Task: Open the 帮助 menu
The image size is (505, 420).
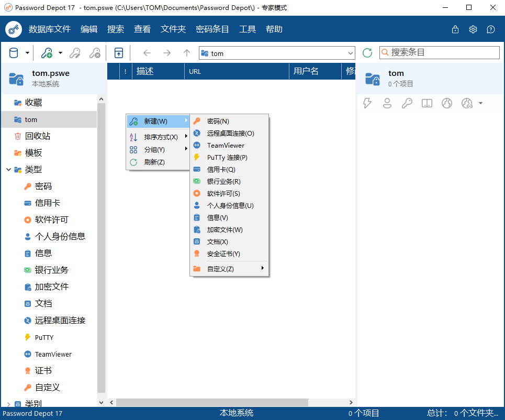Action: coord(274,29)
